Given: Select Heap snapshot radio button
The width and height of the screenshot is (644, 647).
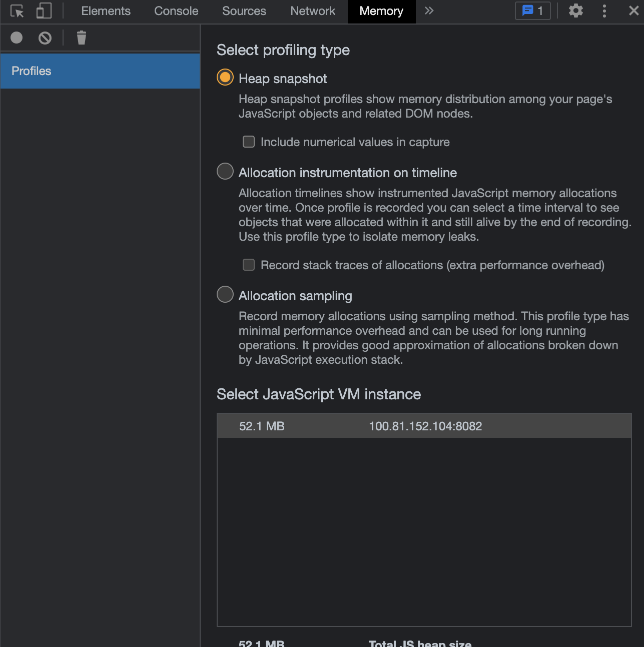Looking at the screenshot, I should pos(225,78).
